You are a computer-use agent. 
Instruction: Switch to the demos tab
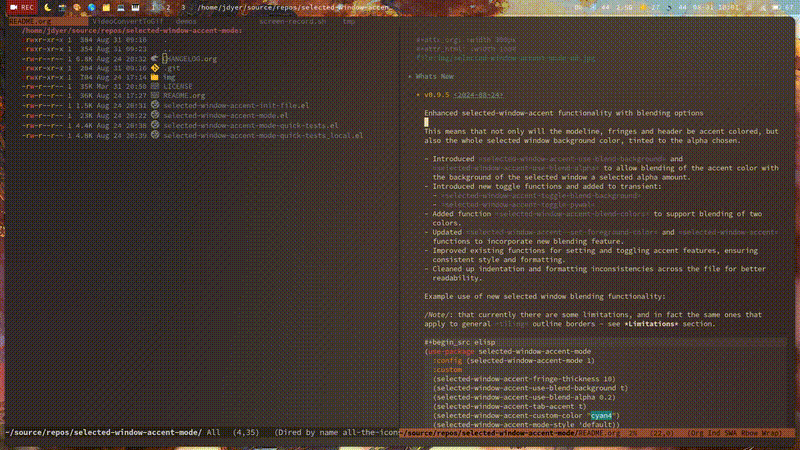point(186,21)
